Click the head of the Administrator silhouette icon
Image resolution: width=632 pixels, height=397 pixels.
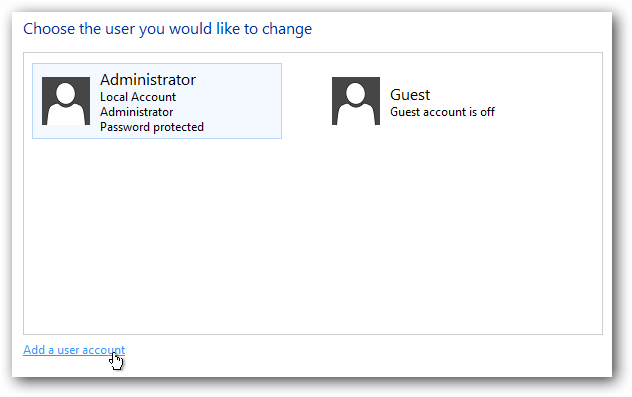[x=66, y=93]
